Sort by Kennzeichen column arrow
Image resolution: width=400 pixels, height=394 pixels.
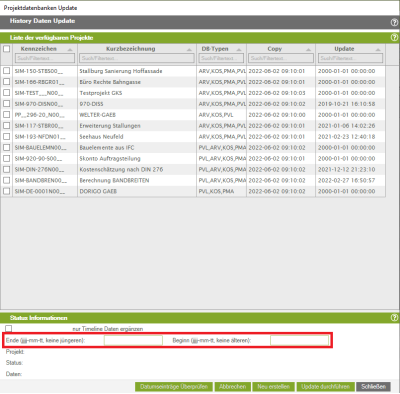[x=70, y=50]
